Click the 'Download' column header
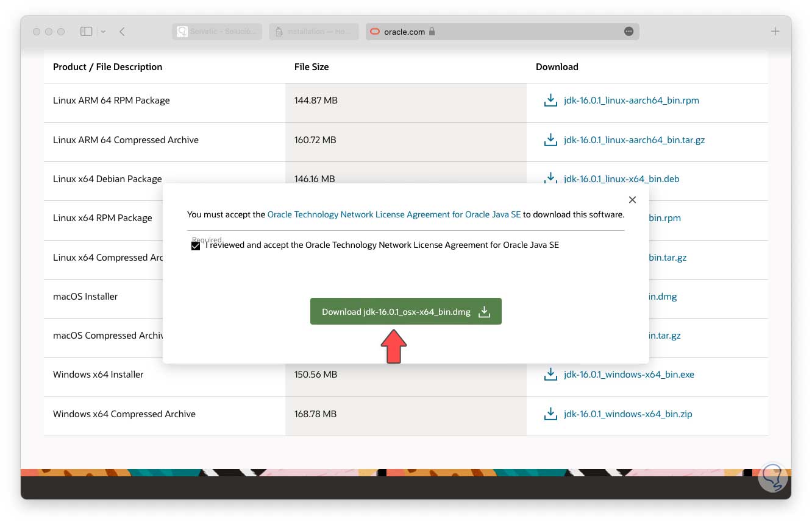The image size is (812, 525). point(557,67)
